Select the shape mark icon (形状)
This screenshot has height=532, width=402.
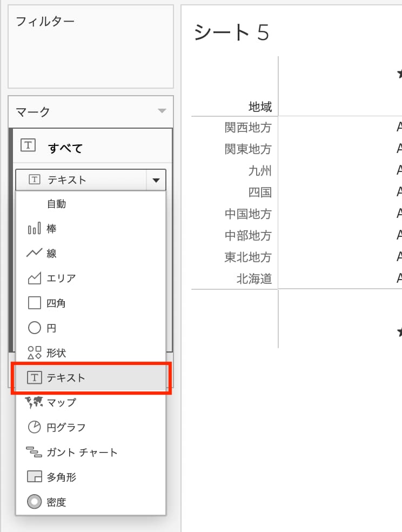35,353
